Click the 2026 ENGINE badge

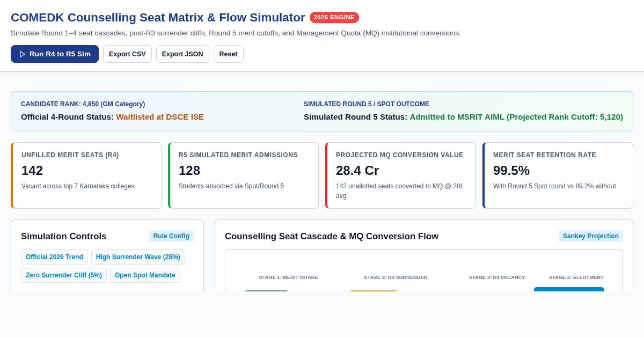click(334, 17)
